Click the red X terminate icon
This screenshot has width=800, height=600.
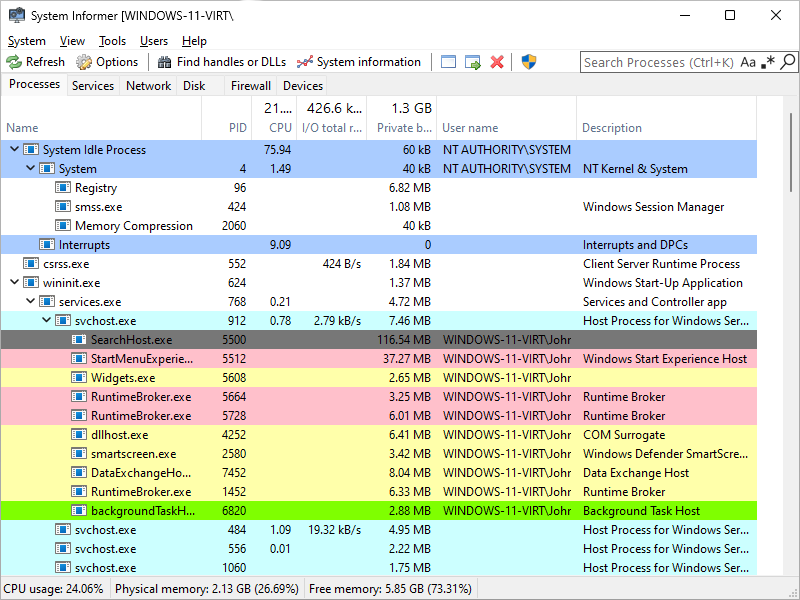[x=497, y=62]
